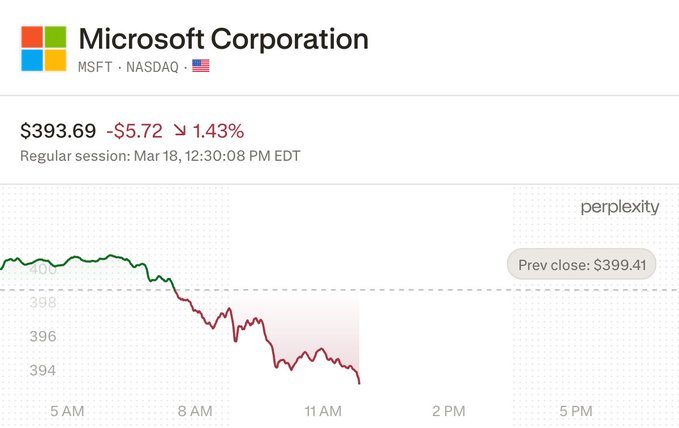The image size is (679, 428).
Task: Click the $393.69 current price
Action: [x=58, y=131]
